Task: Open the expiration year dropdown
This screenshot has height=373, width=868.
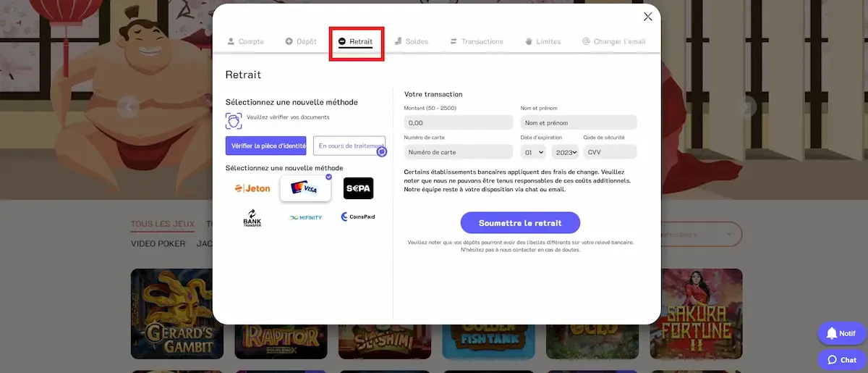Action: (565, 152)
